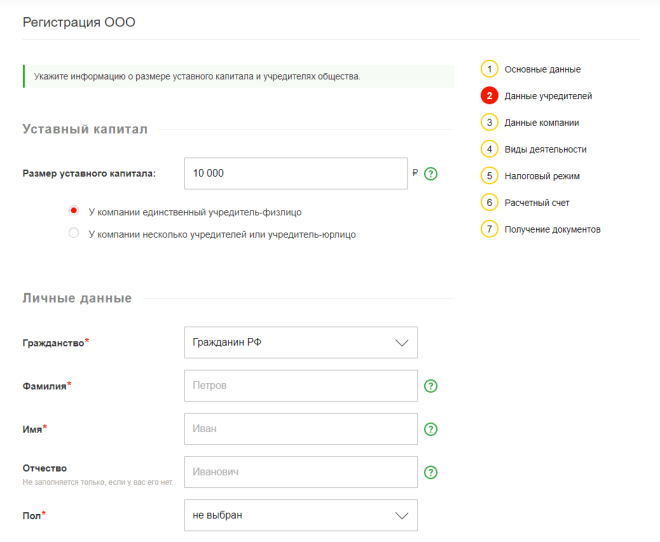Click step 1 circle icon in sidebar
The height and width of the screenshot is (542, 660).
[489, 69]
